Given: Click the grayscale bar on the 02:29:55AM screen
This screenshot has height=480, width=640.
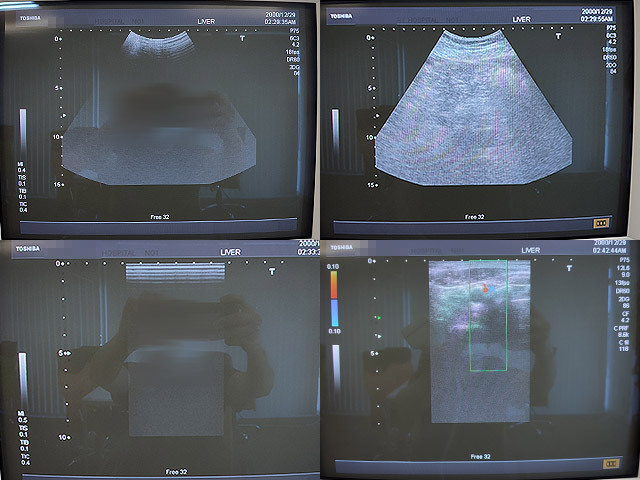Looking at the screenshot, I should point(336,132).
